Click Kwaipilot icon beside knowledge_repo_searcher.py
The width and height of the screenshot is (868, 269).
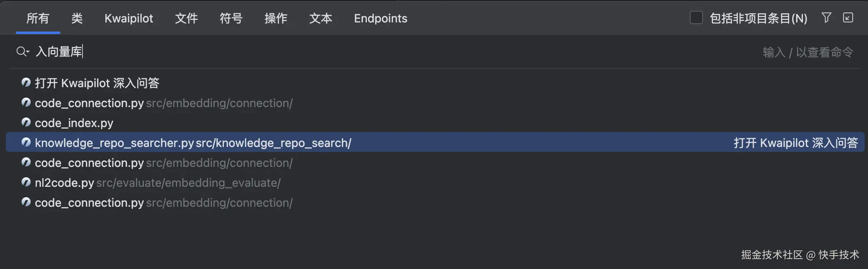pos(26,142)
